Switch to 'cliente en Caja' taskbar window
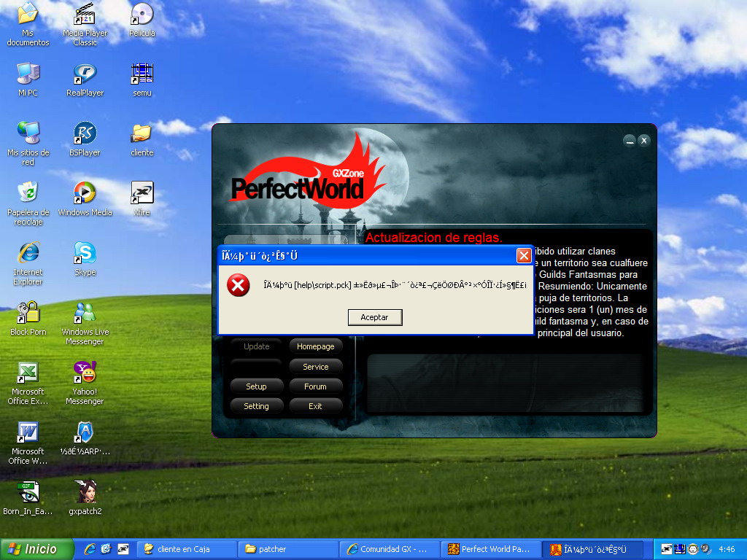This screenshot has height=560, width=747. click(x=187, y=549)
